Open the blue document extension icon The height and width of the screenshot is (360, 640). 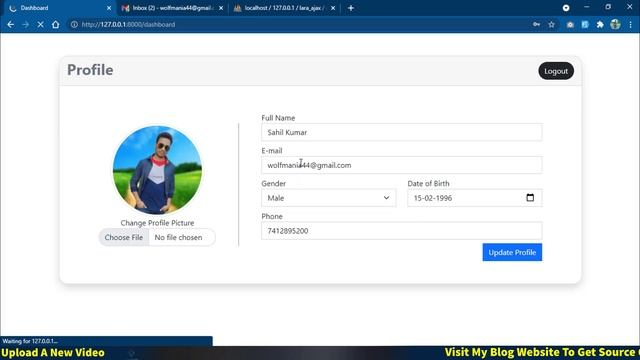(585, 24)
